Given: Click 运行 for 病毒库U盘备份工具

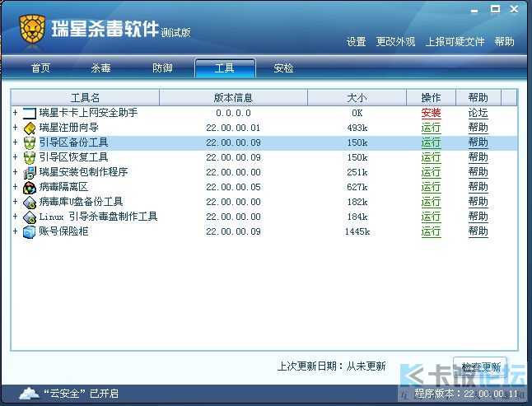Looking at the screenshot, I should pyautogui.click(x=431, y=202).
